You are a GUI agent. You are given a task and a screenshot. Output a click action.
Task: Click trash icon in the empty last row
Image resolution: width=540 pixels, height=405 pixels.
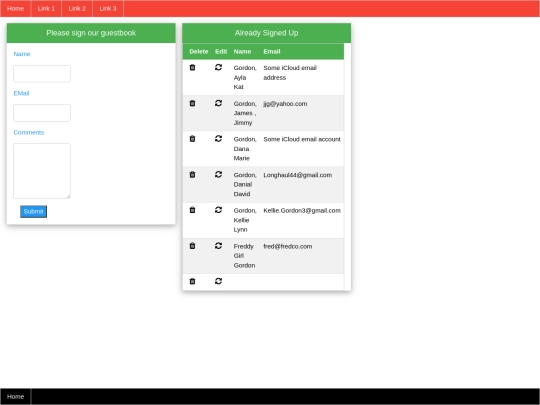click(192, 281)
